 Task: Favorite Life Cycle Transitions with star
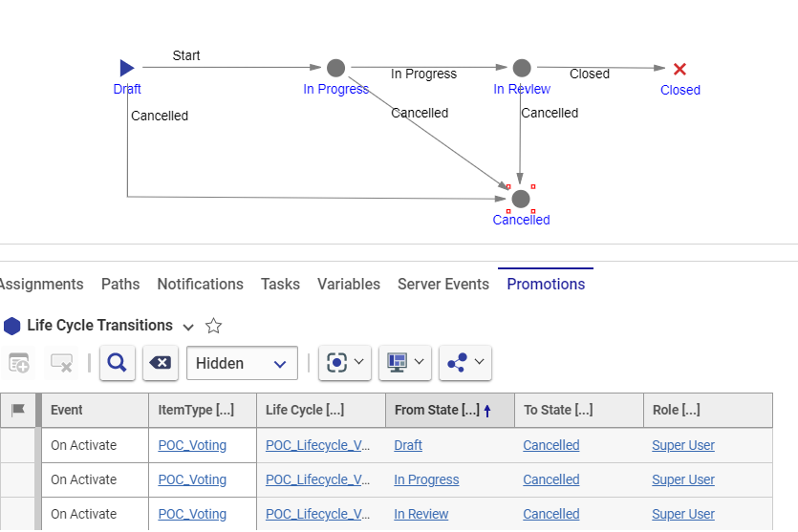[x=214, y=326]
